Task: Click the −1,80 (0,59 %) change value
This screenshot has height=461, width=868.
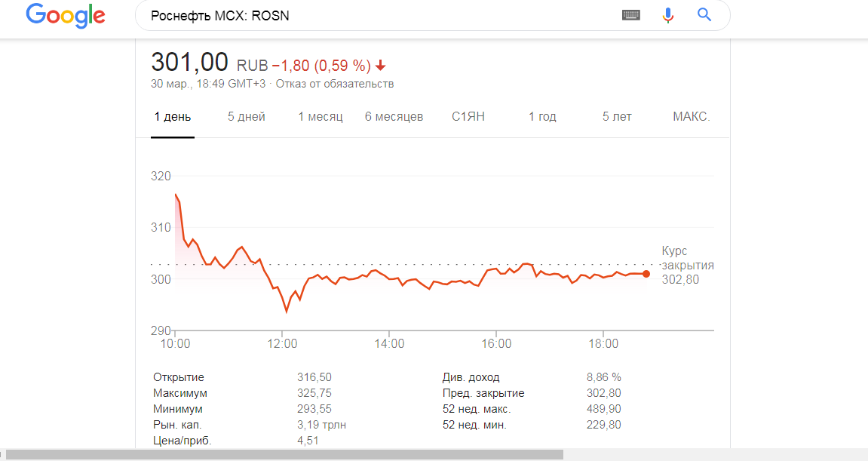Action: (321, 66)
